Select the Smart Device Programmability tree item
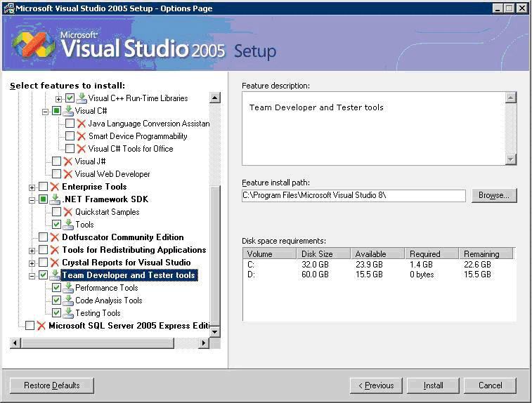The image size is (532, 403). click(x=137, y=136)
